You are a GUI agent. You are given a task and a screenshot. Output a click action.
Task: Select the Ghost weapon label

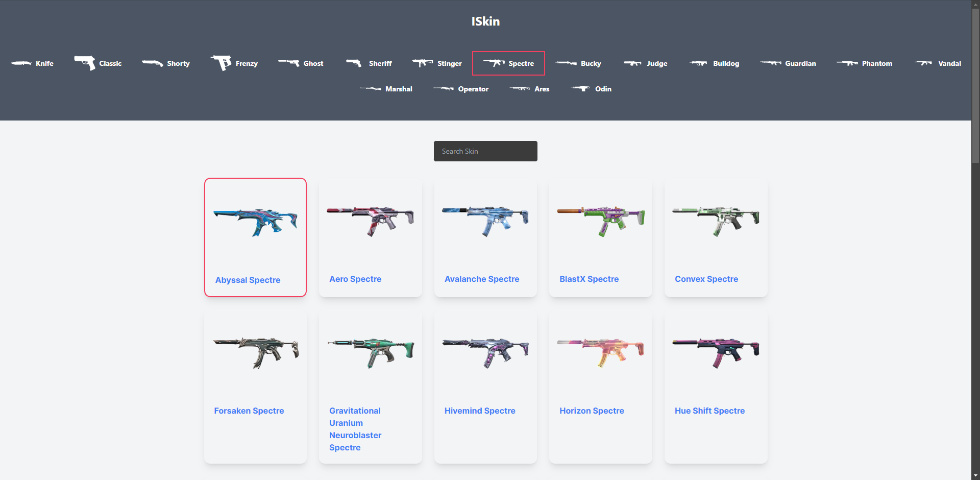(313, 63)
